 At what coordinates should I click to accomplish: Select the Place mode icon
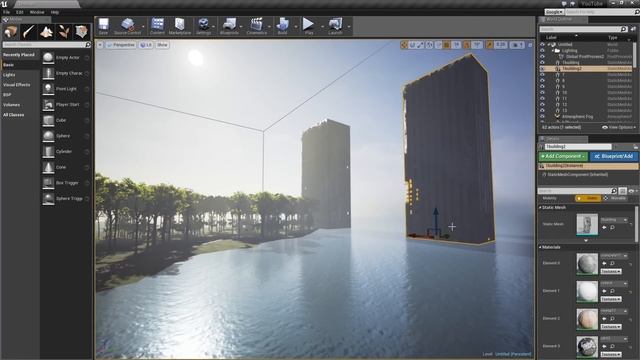tap(11, 32)
